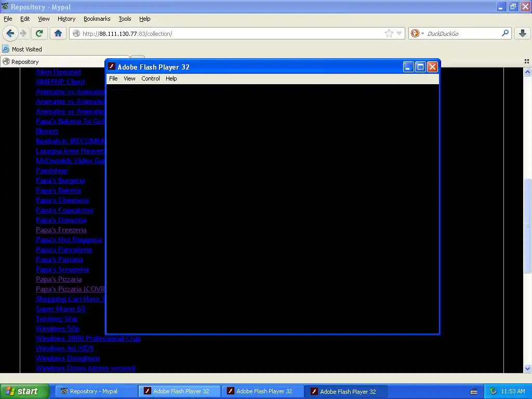The image size is (532, 399).
Task: Open the Lasagna from Heaven link
Action: (70, 151)
